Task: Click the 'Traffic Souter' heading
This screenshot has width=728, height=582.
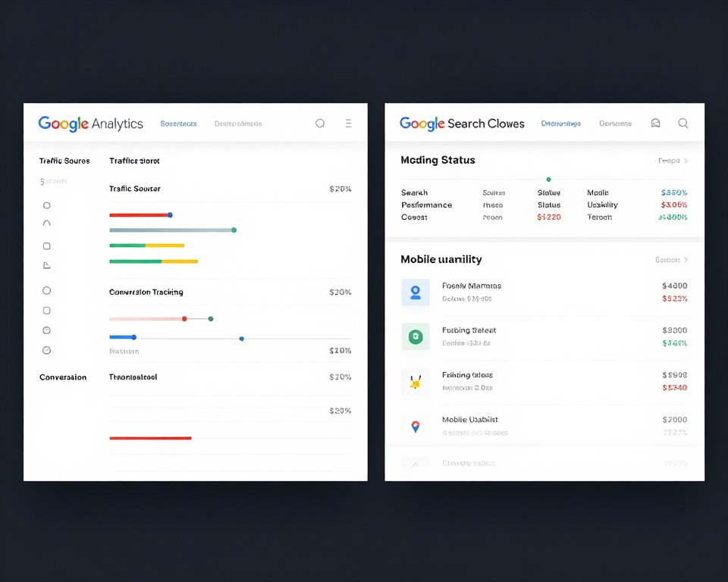Action: click(135, 189)
